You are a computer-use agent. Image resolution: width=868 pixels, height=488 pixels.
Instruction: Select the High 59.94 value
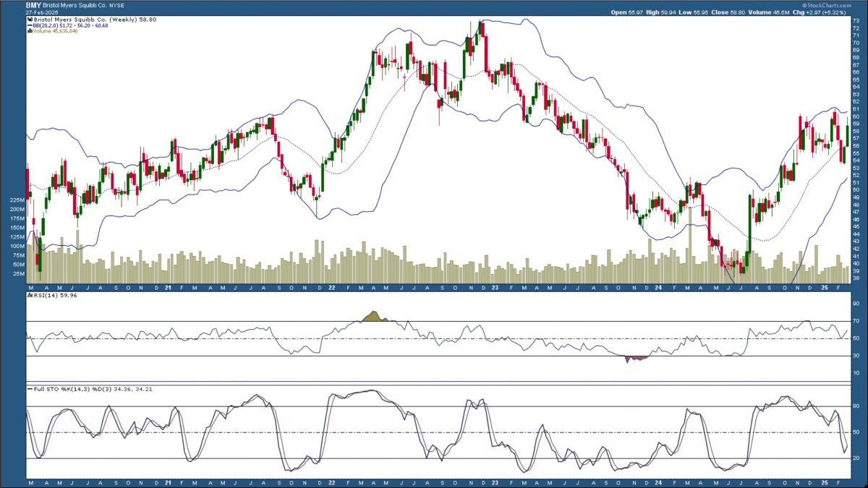(660, 12)
